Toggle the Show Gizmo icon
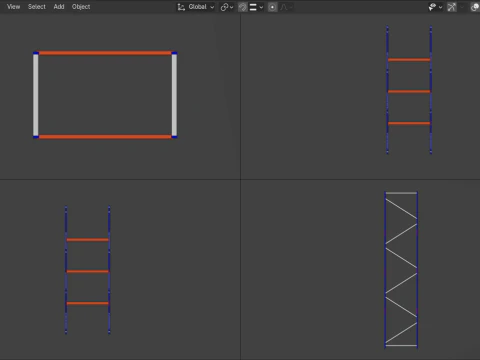The image size is (480, 360). pos(452,7)
